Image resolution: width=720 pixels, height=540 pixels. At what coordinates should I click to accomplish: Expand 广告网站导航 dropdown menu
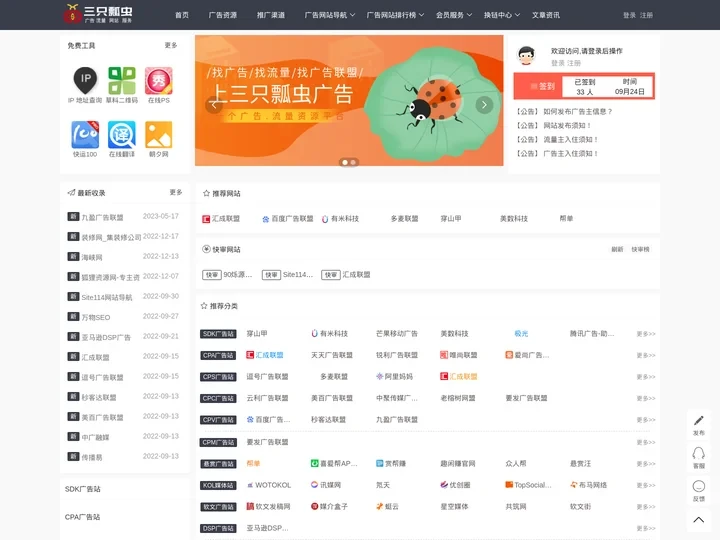tap(330, 15)
